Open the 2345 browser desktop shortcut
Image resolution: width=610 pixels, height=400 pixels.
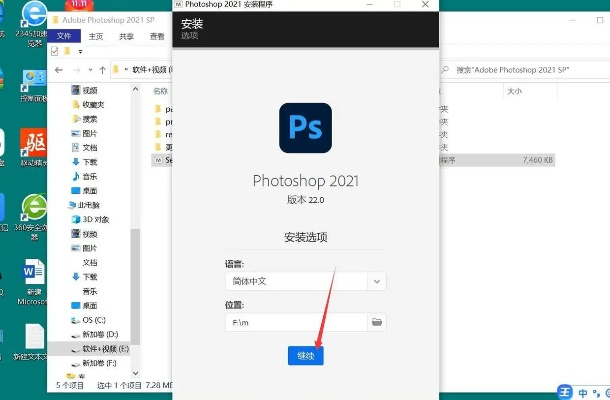[34, 24]
